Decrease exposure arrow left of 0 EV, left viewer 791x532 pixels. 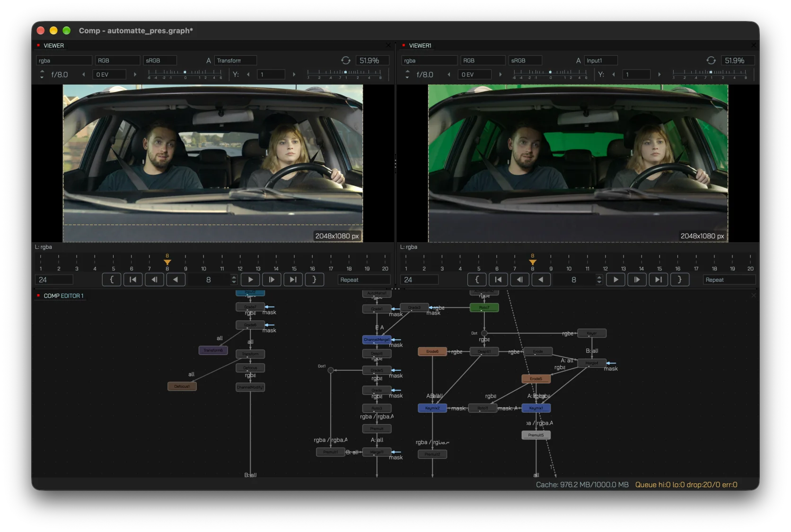84,74
